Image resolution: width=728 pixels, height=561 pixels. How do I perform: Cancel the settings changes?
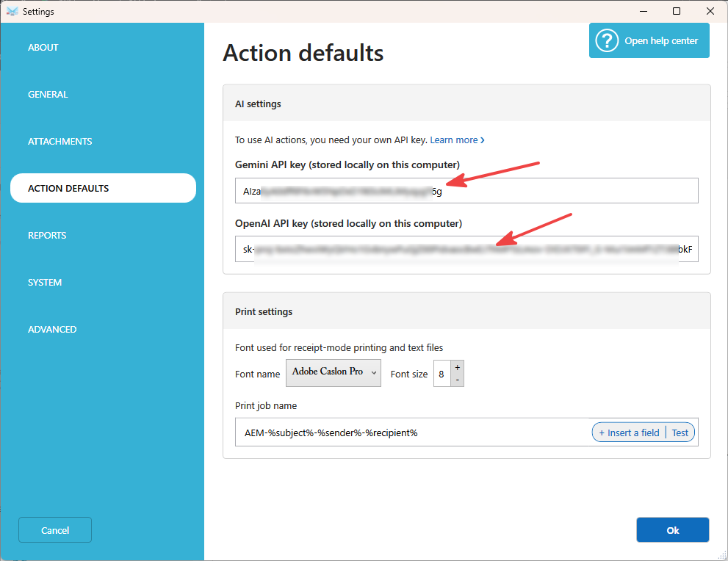[55, 530]
